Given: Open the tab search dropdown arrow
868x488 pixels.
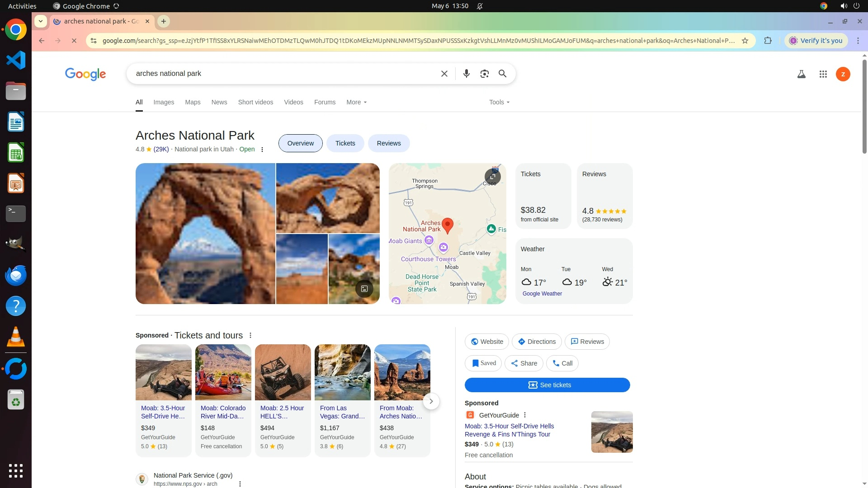Looking at the screenshot, I should tap(41, 21).
